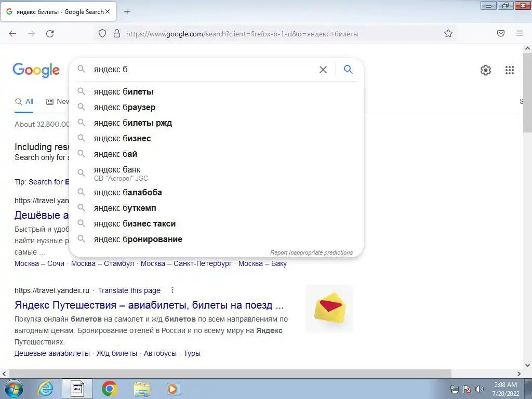
Task: Open the Автобусы sitelink
Action: [x=160, y=353]
